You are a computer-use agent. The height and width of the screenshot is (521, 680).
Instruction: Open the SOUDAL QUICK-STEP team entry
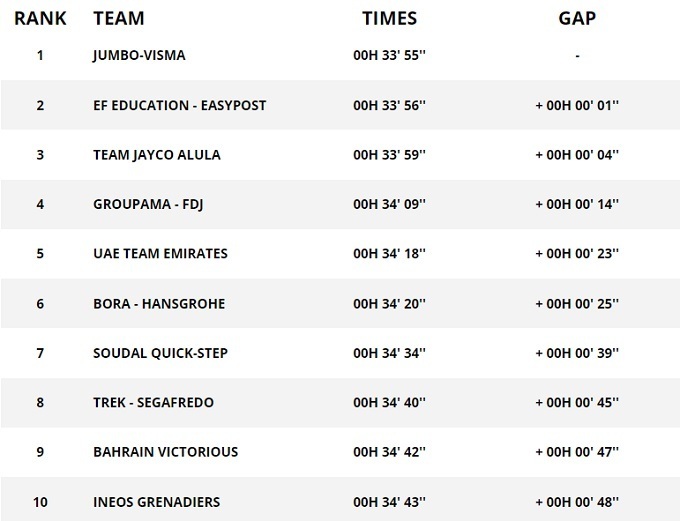pos(158,352)
